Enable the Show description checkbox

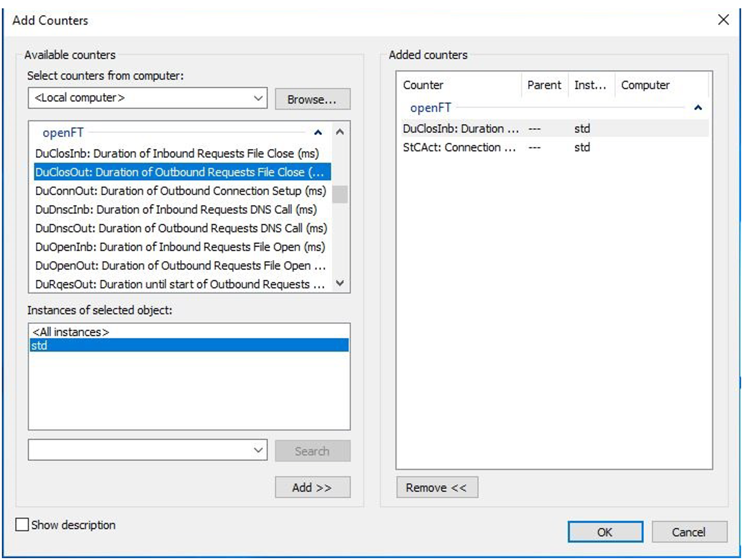coord(22,525)
